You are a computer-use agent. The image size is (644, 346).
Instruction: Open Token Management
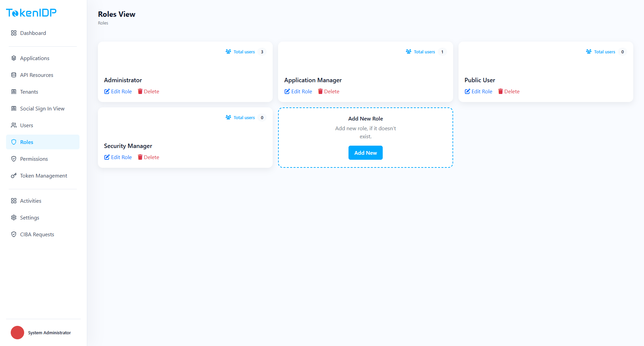pos(43,176)
